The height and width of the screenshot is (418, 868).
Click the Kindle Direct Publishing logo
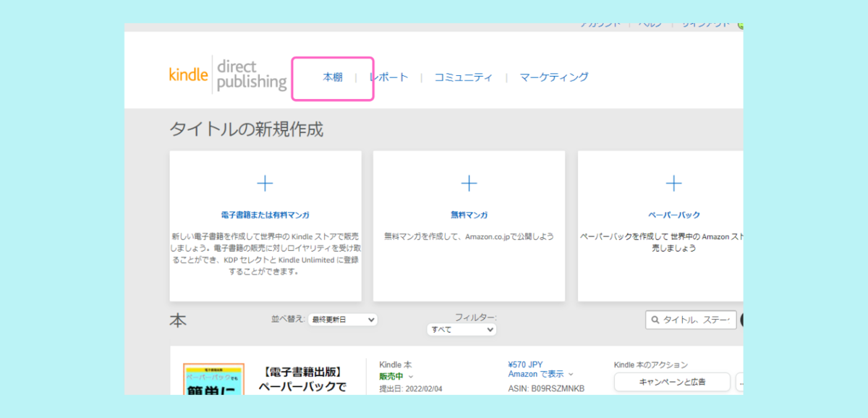click(228, 74)
